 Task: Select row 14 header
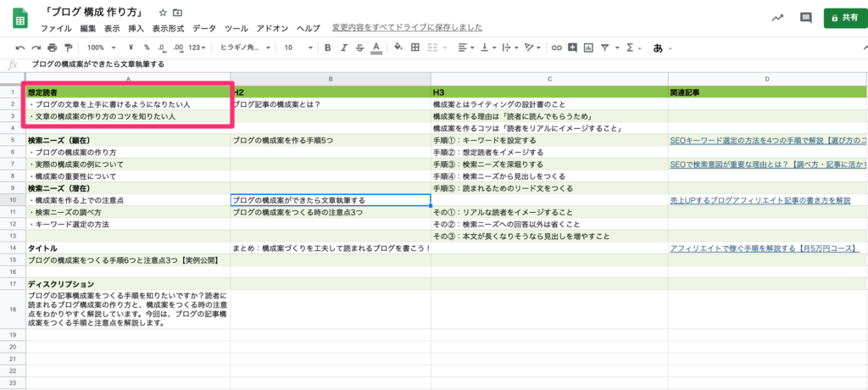(12, 248)
